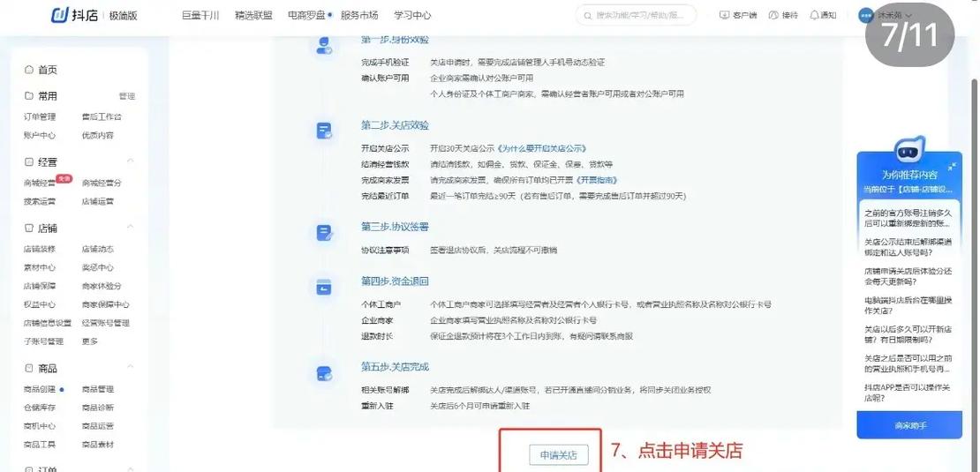Image resolution: width=980 pixels, height=472 pixels.
Task: Open 店铺运营 in sidebar
Action: click(x=97, y=202)
